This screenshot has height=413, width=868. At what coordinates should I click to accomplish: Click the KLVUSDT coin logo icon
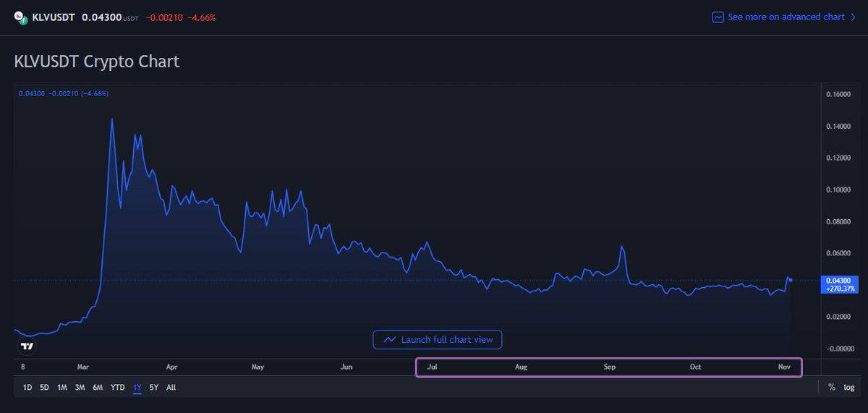point(21,17)
